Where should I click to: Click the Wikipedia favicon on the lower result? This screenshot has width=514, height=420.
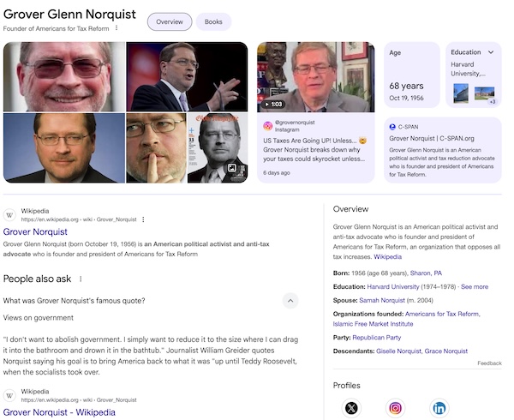coord(9,395)
